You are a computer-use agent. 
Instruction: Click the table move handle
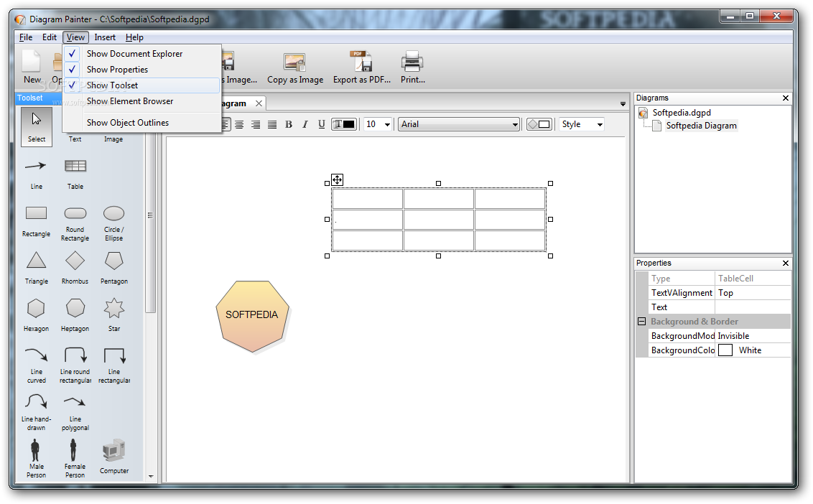tap(337, 180)
